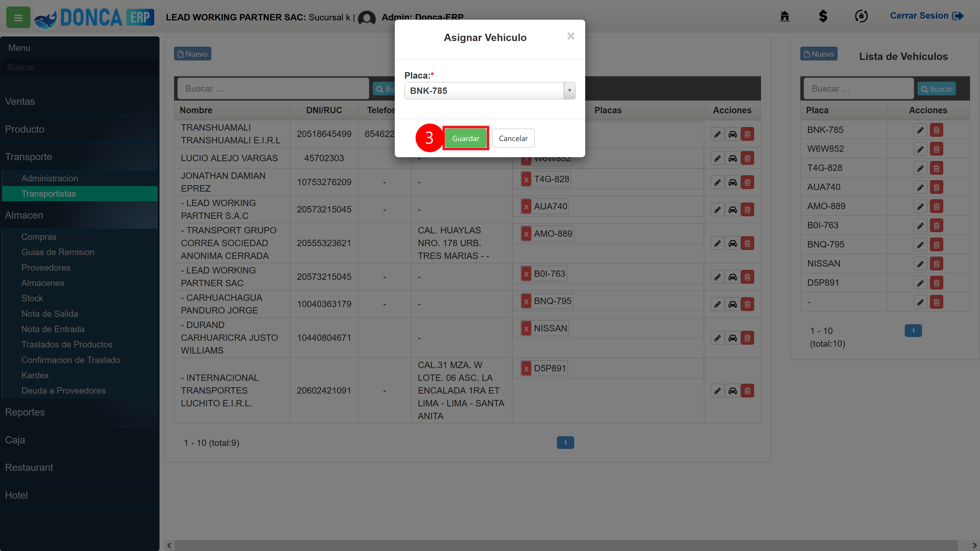The width and height of the screenshot is (980, 551).
Task: Go to page 1 of vehicle list
Action: click(913, 330)
